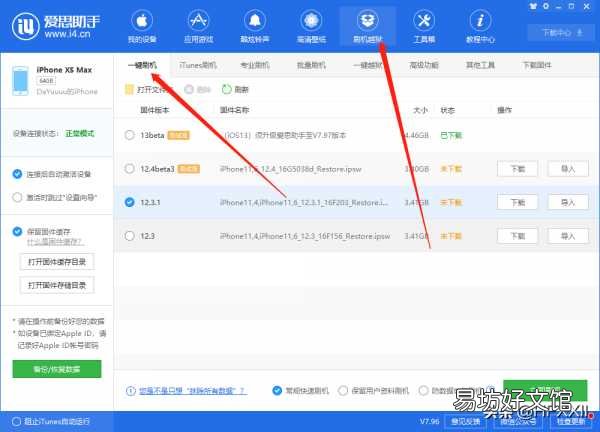The width and height of the screenshot is (600, 432).
Task: Click the info icon beside 抹除所有数据 link
Action: point(130,391)
